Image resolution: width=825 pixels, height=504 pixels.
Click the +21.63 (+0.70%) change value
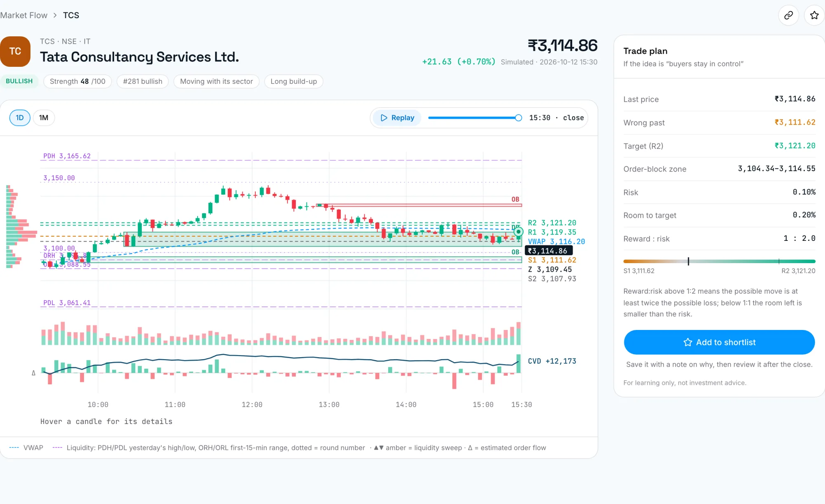point(458,62)
